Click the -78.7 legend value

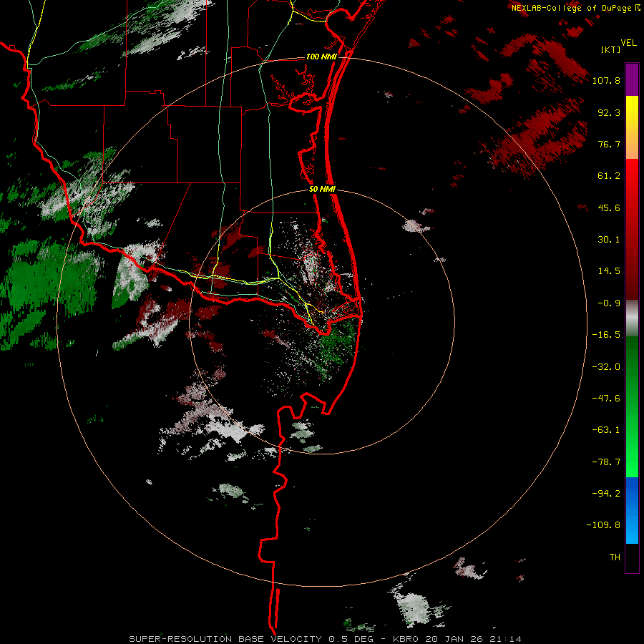click(x=606, y=462)
